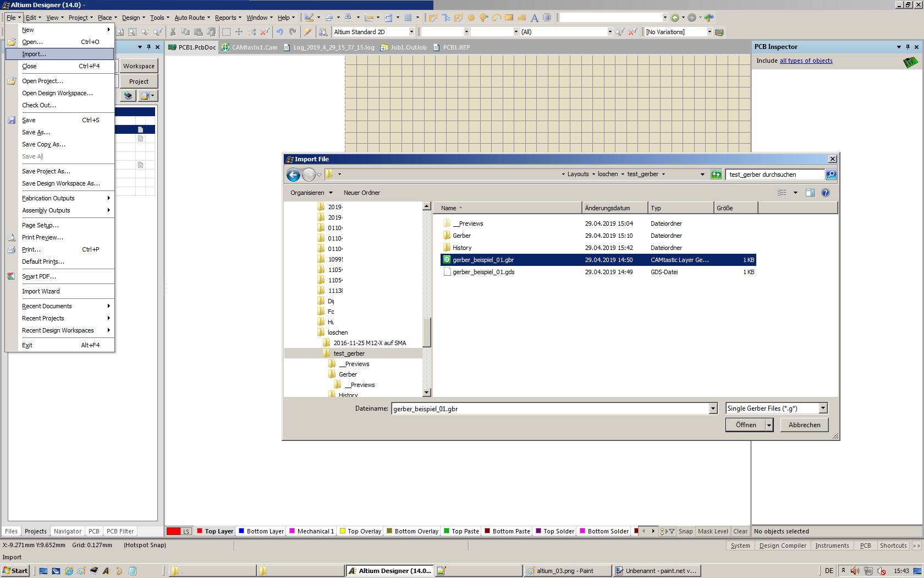The image size is (924, 578).
Task: Open the Reports menu in menu bar
Action: (228, 18)
